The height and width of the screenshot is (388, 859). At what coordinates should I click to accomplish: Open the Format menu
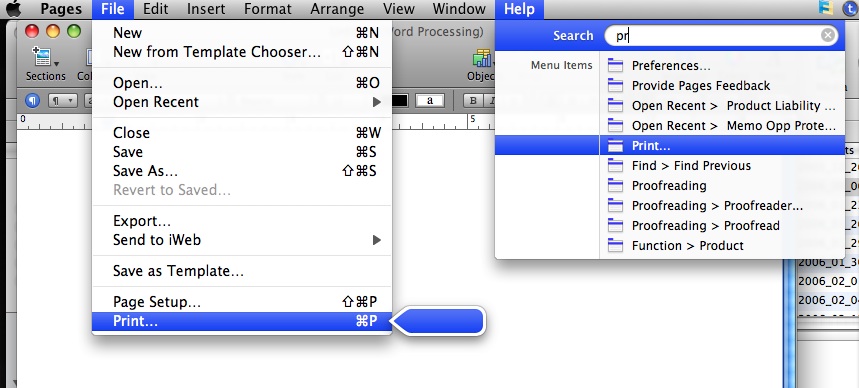(x=268, y=9)
